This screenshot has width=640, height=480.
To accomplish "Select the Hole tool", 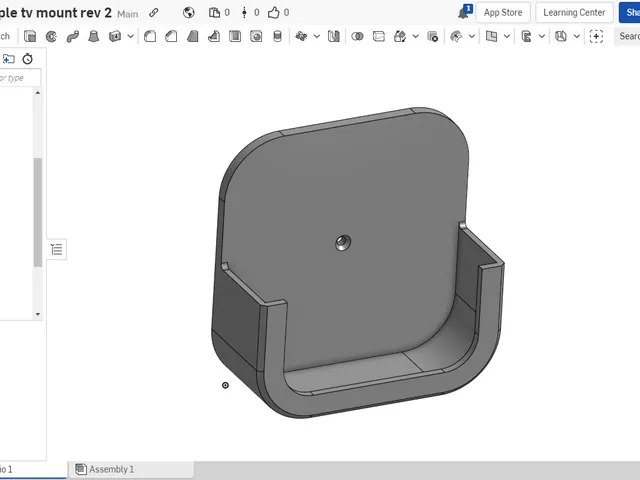I will pyautogui.click(x=256, y=36).
